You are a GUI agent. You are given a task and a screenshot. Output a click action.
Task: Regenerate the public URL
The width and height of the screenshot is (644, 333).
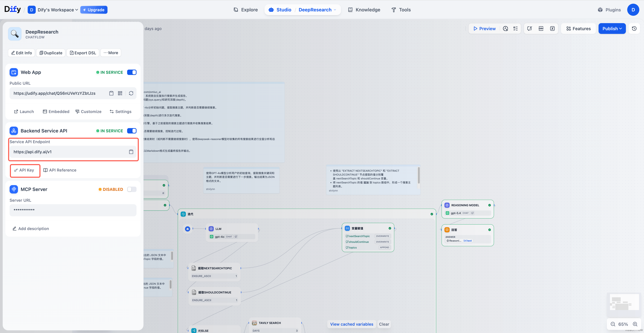[131, 93]
